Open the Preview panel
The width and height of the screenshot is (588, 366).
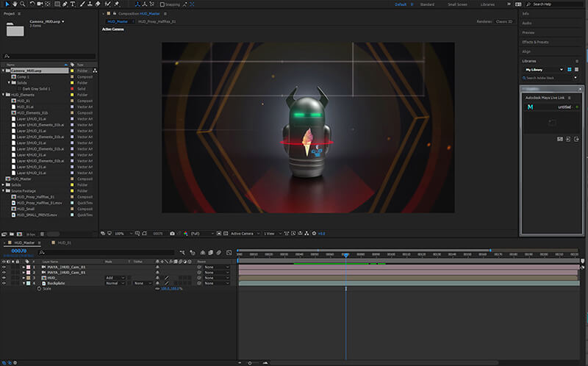pyautogui.click(x=528, y=32)
